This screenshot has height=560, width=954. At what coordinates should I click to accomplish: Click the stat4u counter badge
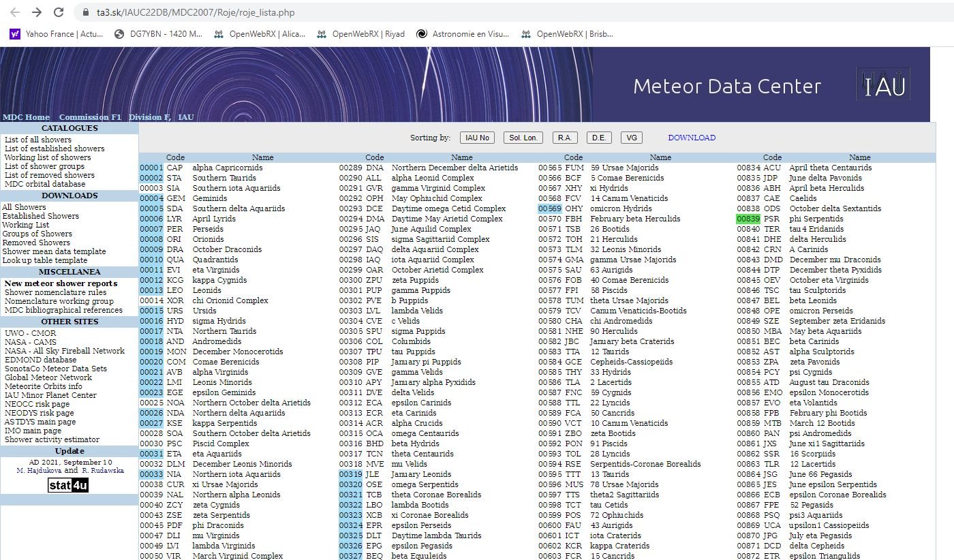(x=68, y=485)
